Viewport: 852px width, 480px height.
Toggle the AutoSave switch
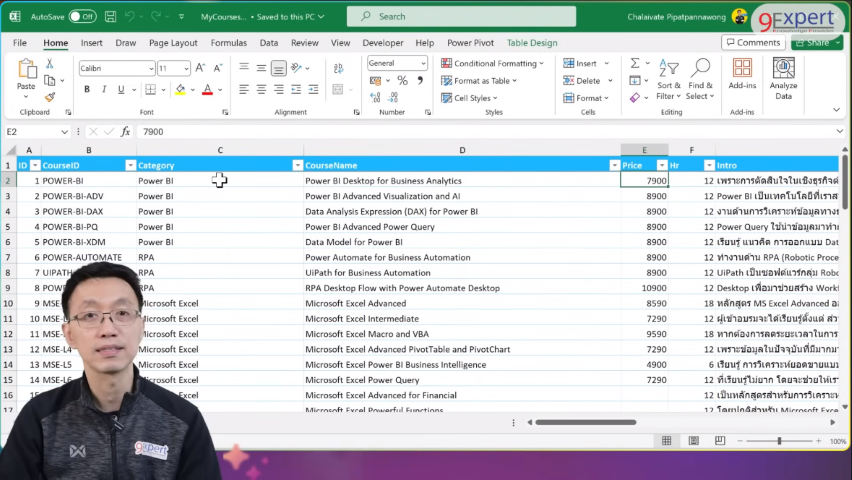(82, 17)
